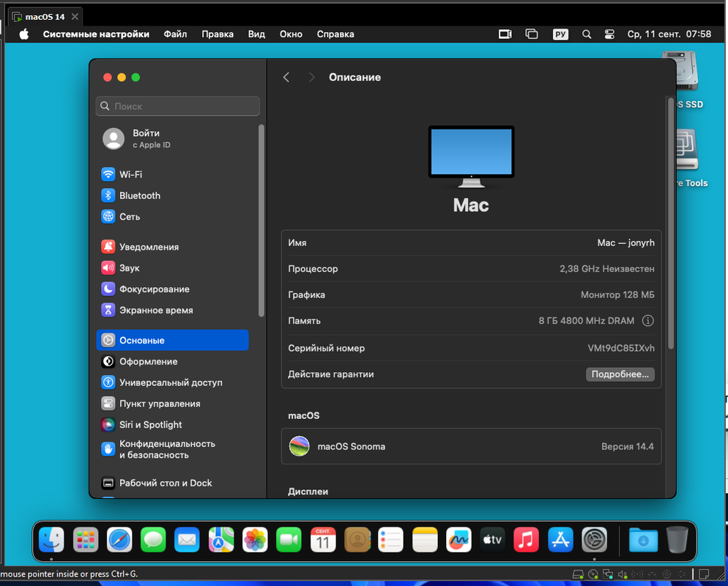The image size is (728, 586).
Task: Go forward with the right chevron
Action: [x=311, y=78]
